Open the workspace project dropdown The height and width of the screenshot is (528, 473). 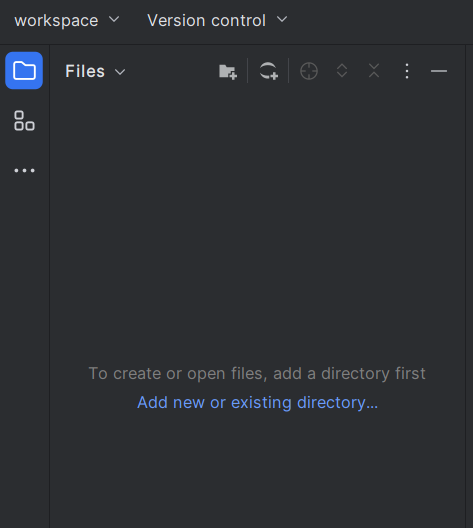pos(67,20)
